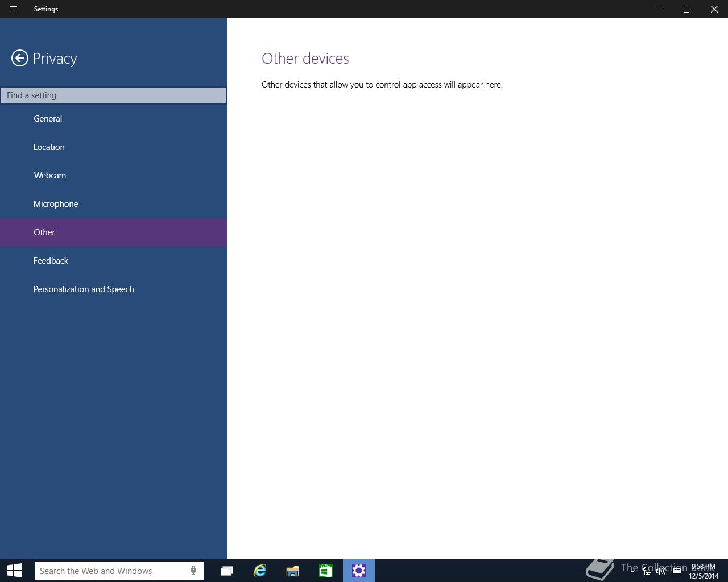Launch Internet Explorer from taskbar
This screenshot has width=728, height=582.
pos(260,571)
